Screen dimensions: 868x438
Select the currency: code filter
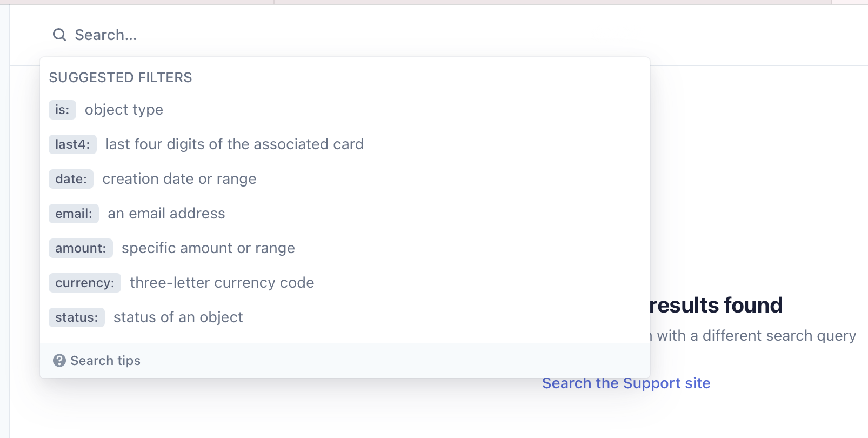coord(84,283)
